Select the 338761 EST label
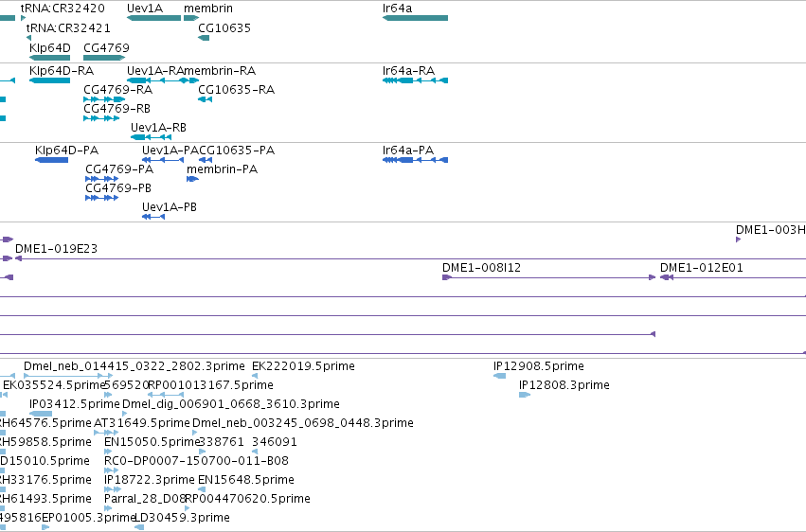The image size is (806, 532). 221,442
